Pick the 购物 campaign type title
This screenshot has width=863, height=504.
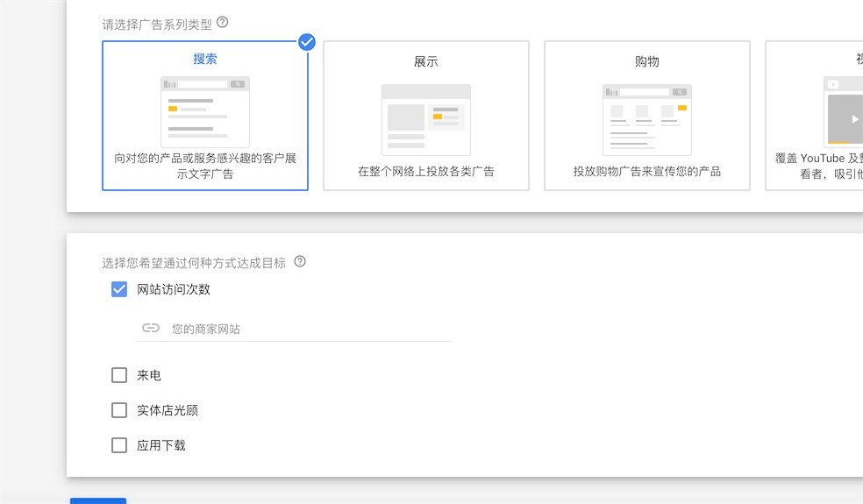(x=647, y=61)
